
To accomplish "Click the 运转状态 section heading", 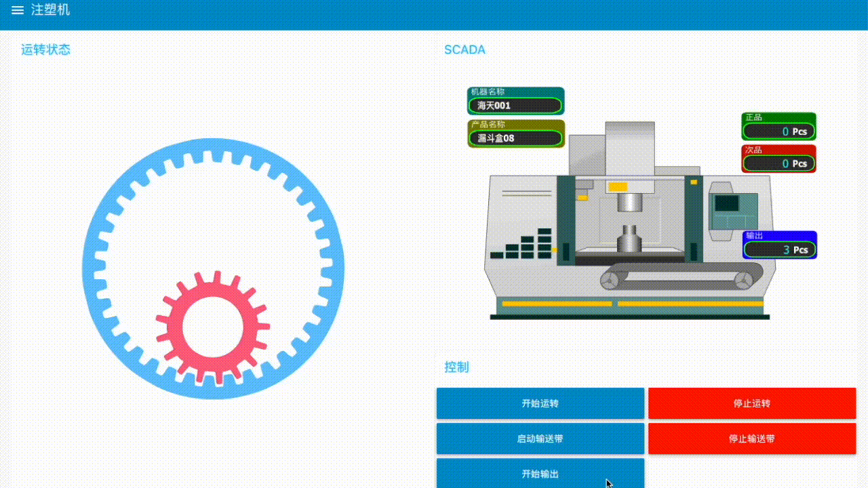I will [45, 49].
